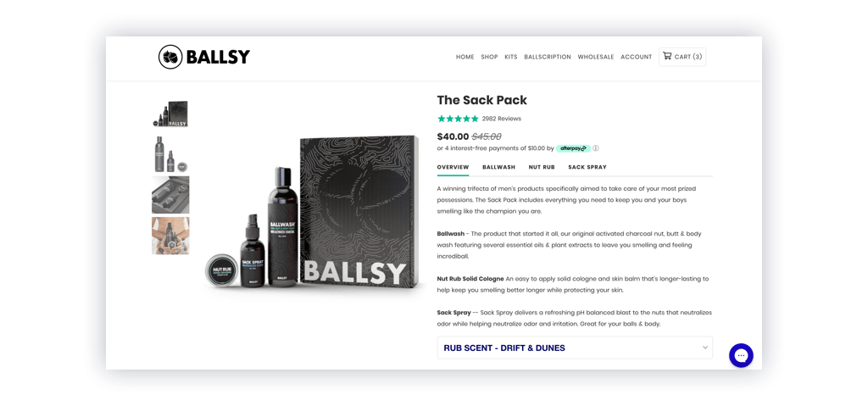Screen dimensions: 868x406
Task: Click the Afterpay badge
Action: [573, 148]
